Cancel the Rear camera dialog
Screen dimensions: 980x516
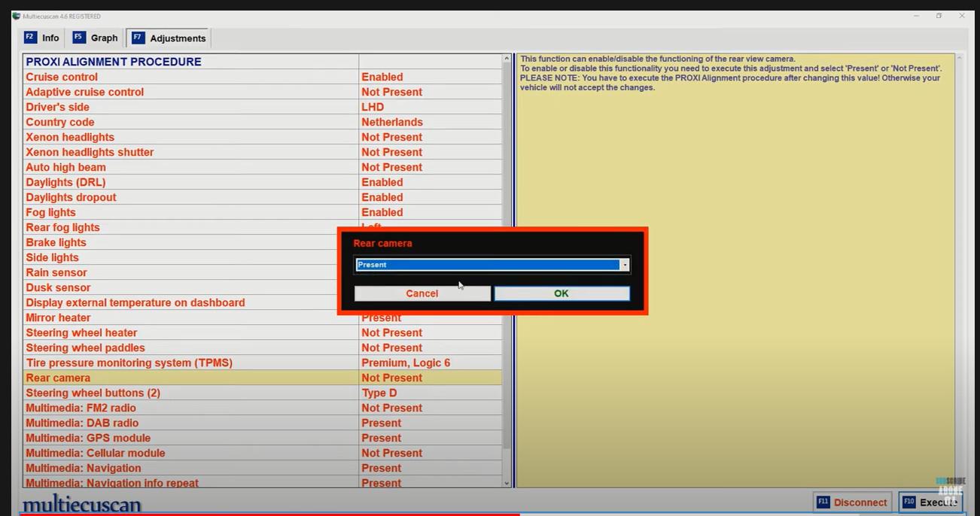click(x=422, y=293)
